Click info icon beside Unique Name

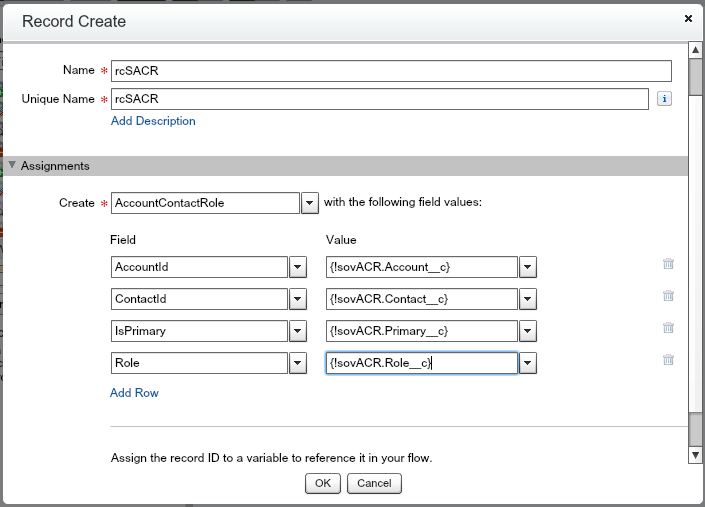coord(664,98)
